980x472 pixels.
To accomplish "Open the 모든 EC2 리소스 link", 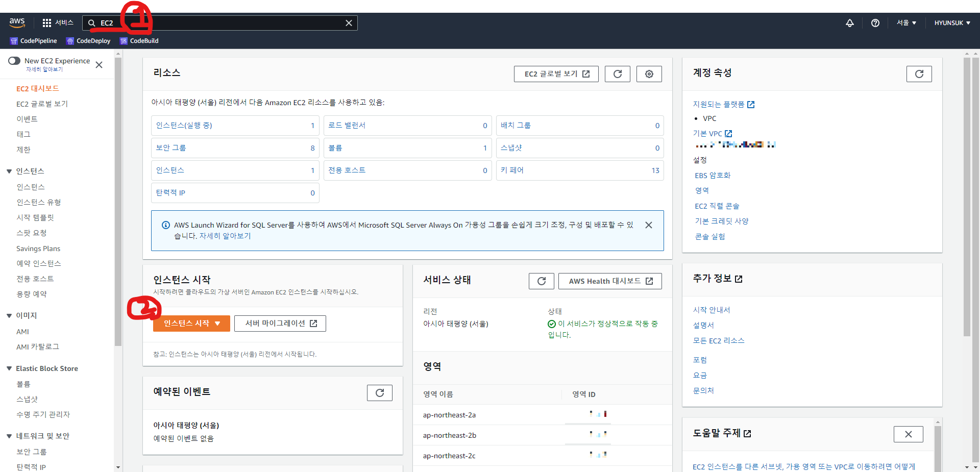I will click(719, 341).
